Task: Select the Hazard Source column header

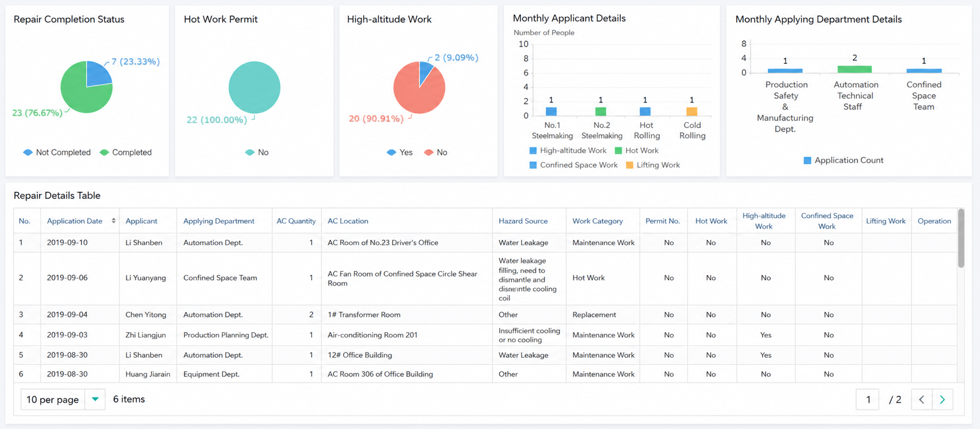Action: coord(523,221)
